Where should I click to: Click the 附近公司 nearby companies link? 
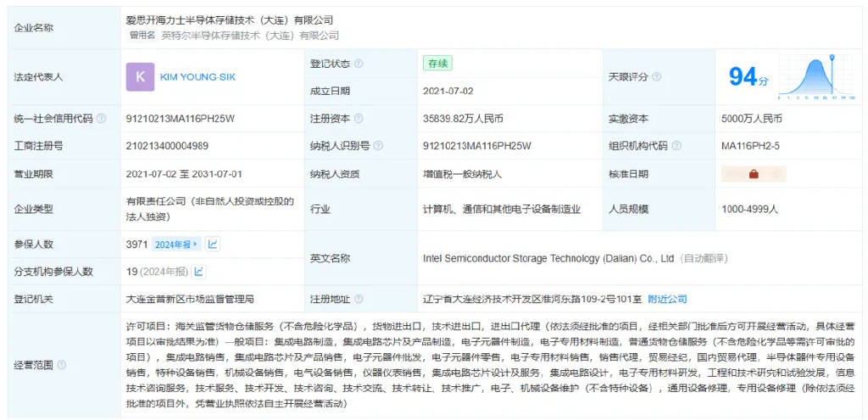click(x=667, y=300)
